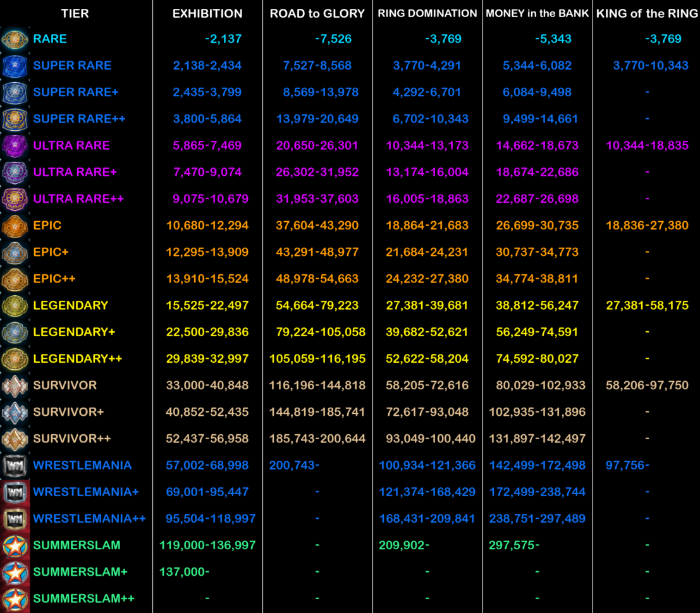Click Money in the Bank value 238,751-297,489
This screenshot has height=613, width=700.
537,518
